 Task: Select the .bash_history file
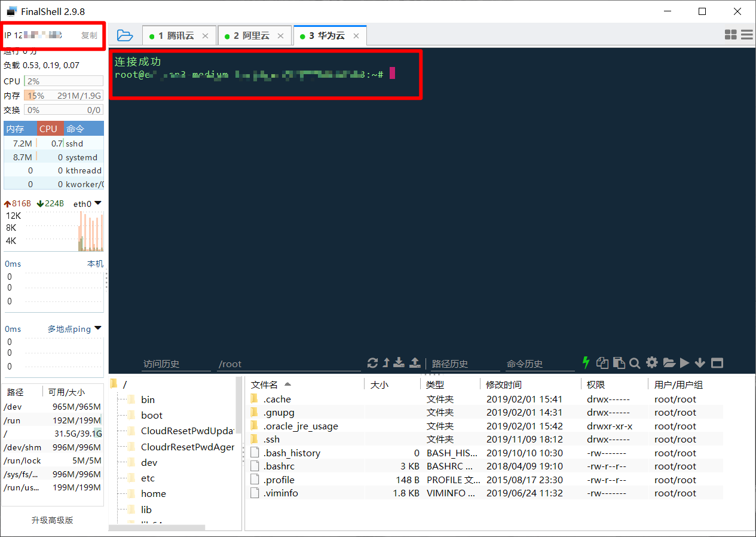[x=484, y=453]
